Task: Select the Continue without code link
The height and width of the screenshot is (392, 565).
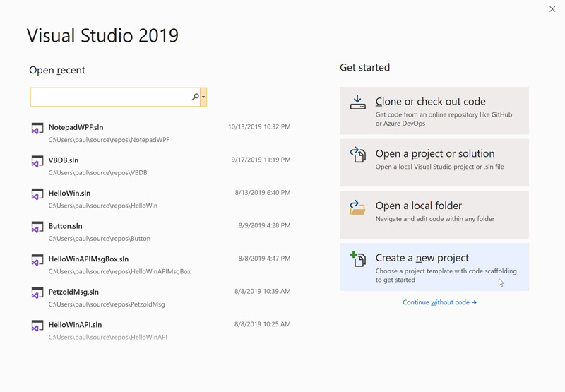Action: point(439,302)
